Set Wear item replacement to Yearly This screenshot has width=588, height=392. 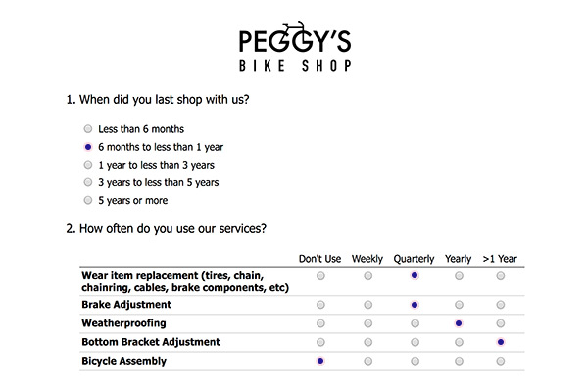click(458, 277)
